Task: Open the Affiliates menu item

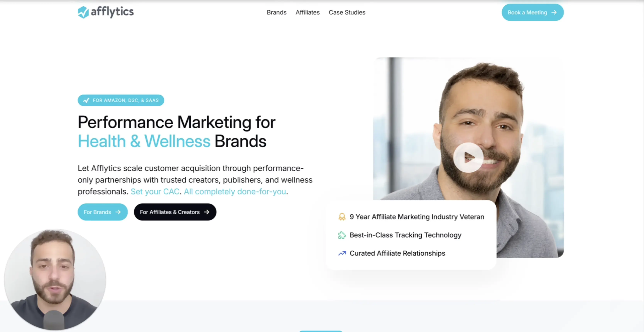Action: click(308, 12)
